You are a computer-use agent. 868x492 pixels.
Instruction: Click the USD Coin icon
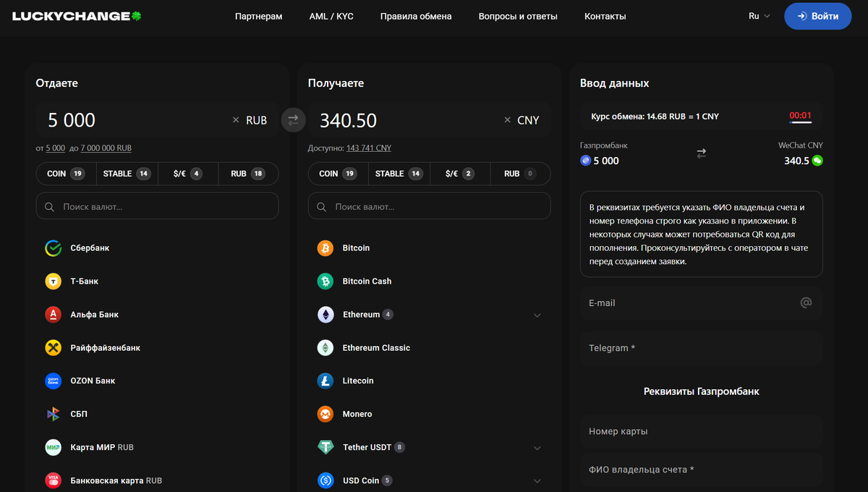pos(325,480)
